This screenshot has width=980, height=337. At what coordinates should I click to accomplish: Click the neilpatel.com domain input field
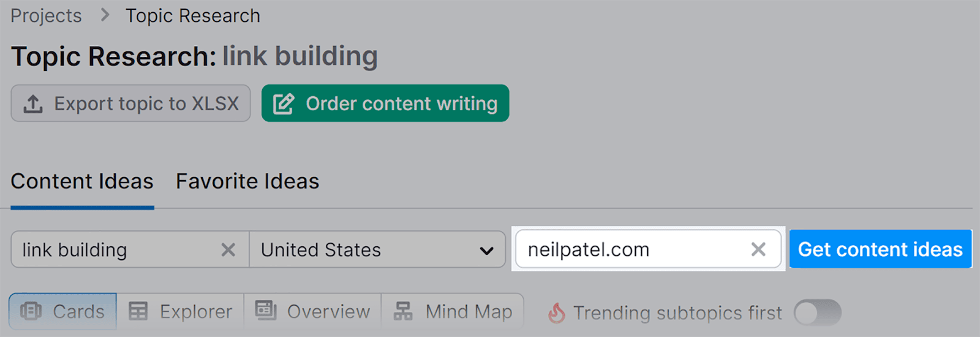[631, 249]
